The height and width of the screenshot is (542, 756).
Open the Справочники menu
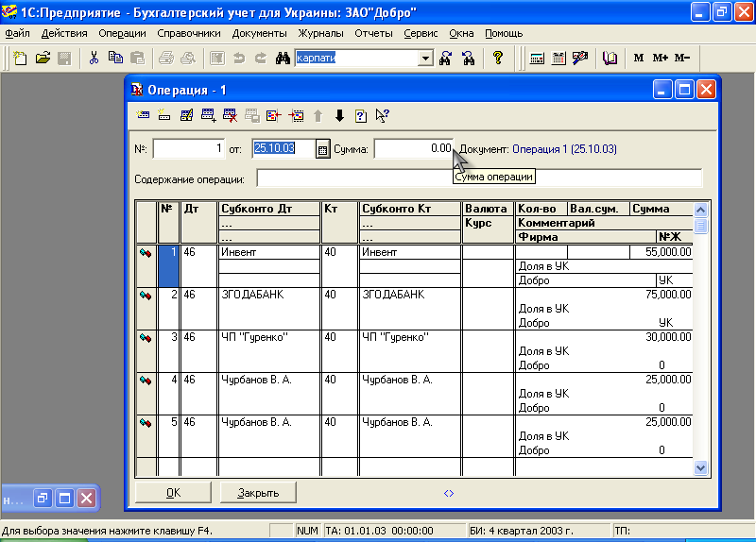[x=188, y=33]
